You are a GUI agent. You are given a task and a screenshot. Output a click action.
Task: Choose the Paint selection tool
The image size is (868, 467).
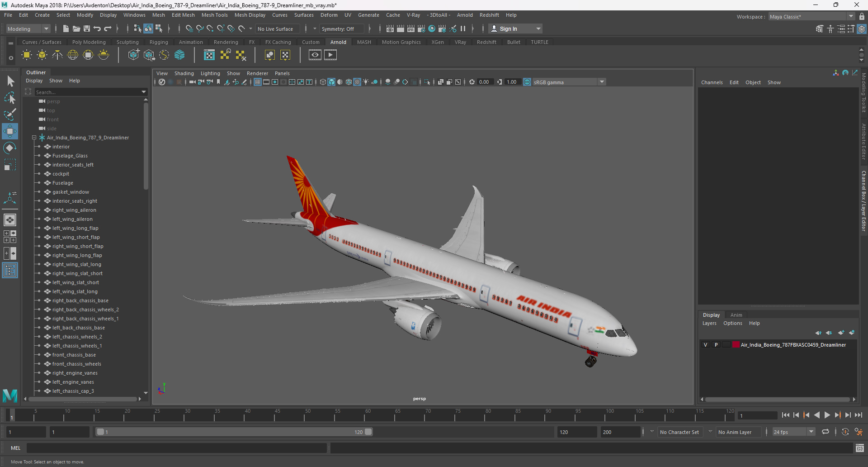click(10, 114)
